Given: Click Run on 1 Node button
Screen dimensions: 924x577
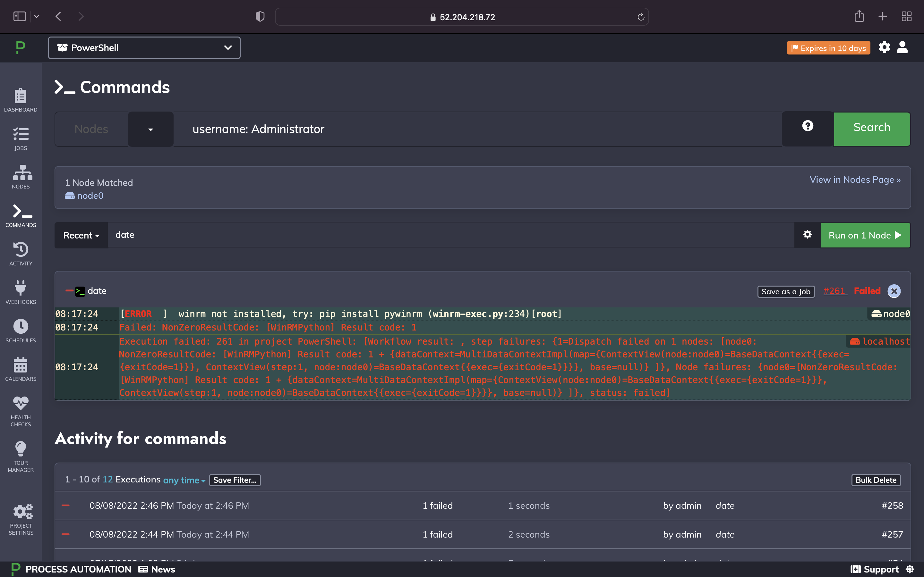Looking at the screenshot, I should pyautogui.click(x=865, y=236).
